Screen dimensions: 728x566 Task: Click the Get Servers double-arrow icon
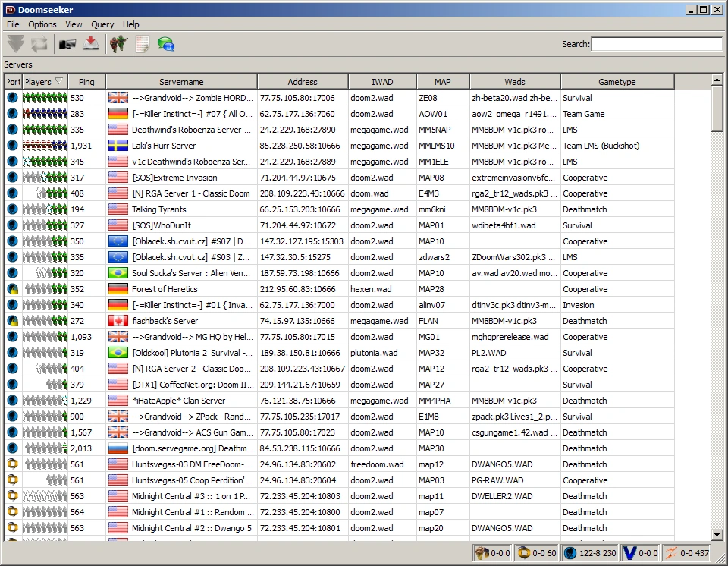coord(16,44)
